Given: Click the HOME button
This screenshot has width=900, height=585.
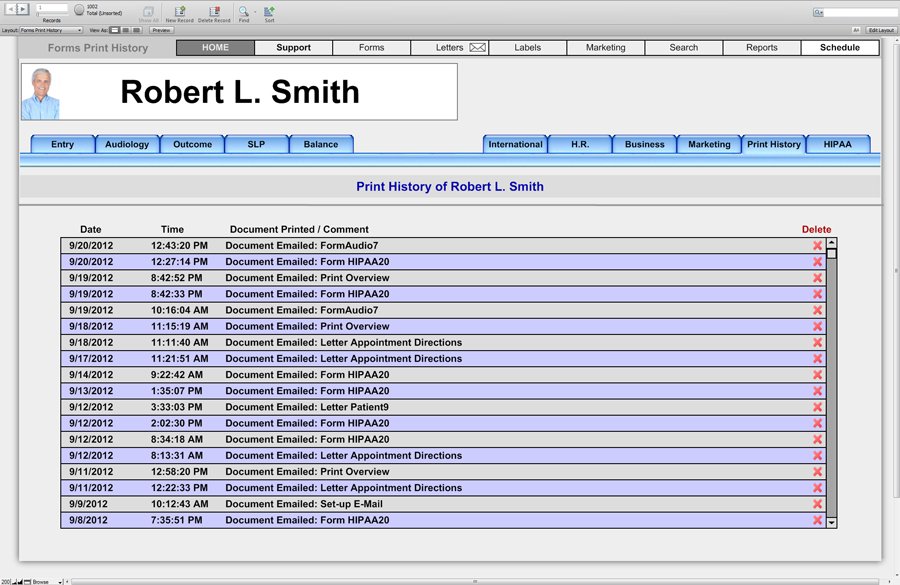Looking at the screenshot, I should [215, 48].
